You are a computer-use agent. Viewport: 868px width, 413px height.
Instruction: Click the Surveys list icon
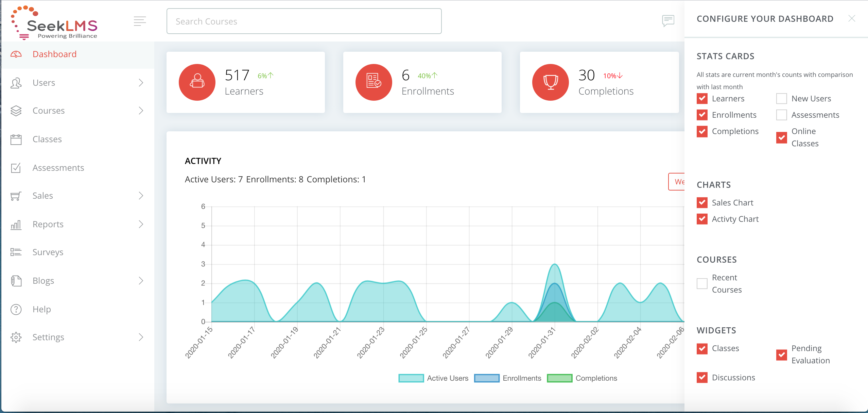(x=16, y=252)
